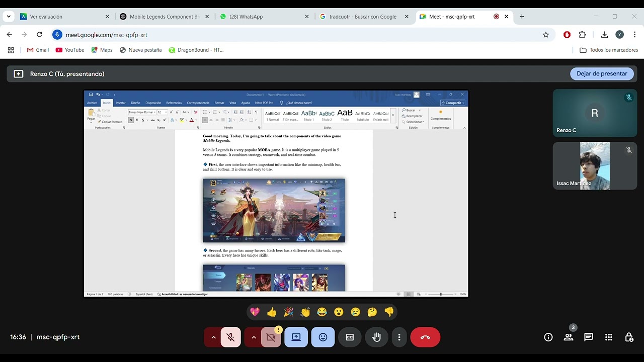Leave the call with the red button
The height and width of the screenshot is (362, 644).
pos(425,337)
